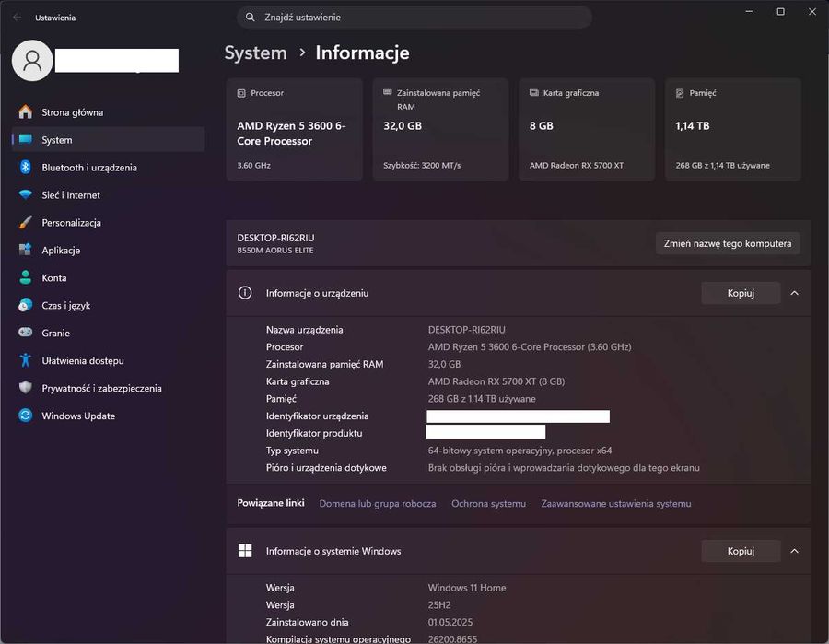
Task: Click the info circle icon beside Informacje o urządzeniu
Action: (x=245, y=292)
